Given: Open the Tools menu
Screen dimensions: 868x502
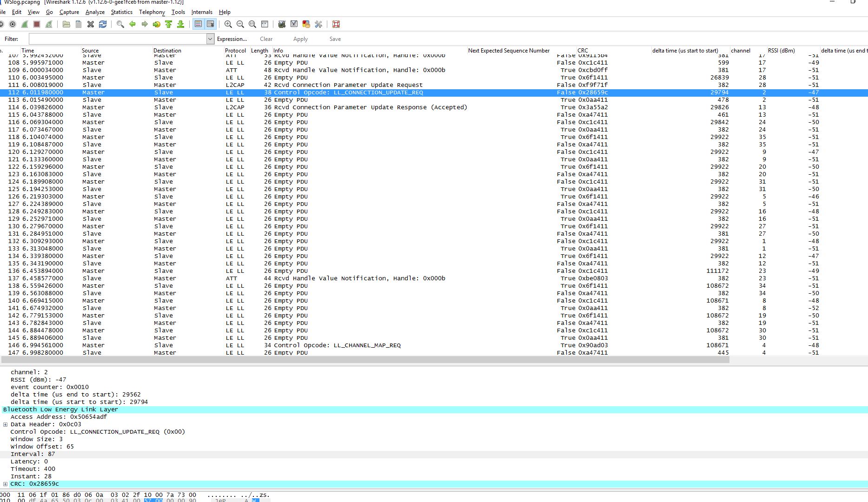Looking at the screenshot, I should [178, 12].
